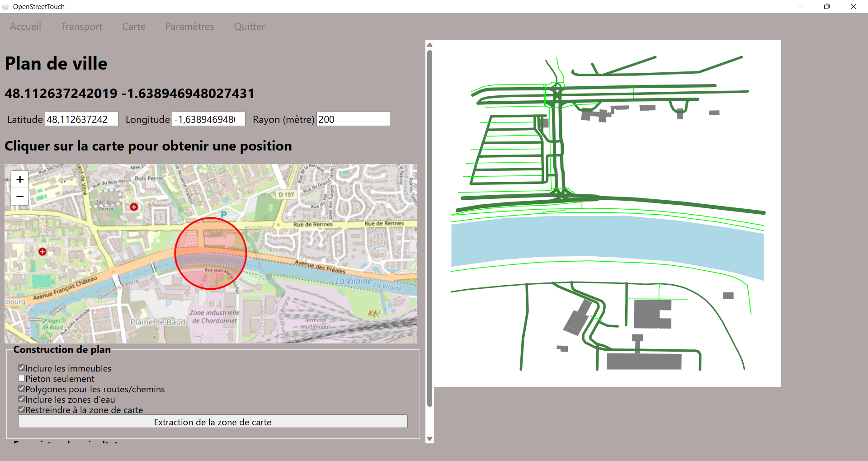Screen dimensions: 868x461
Task: Toggle Inclure les zones d'eau checkbox
Action: (21, 399)
